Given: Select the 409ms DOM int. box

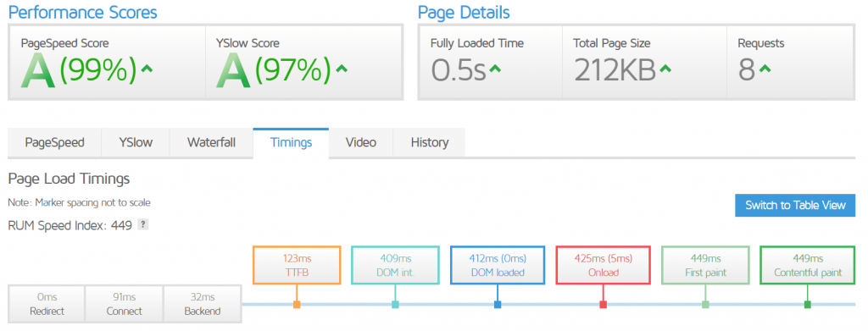Looking at the screenshot, I should 395,265.
